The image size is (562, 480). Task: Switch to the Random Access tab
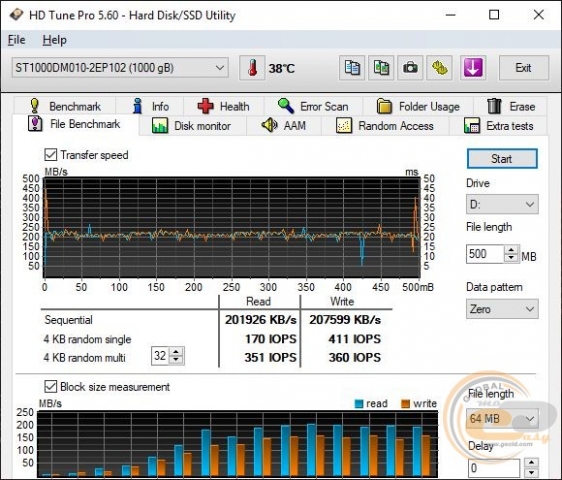pos(385,126)
